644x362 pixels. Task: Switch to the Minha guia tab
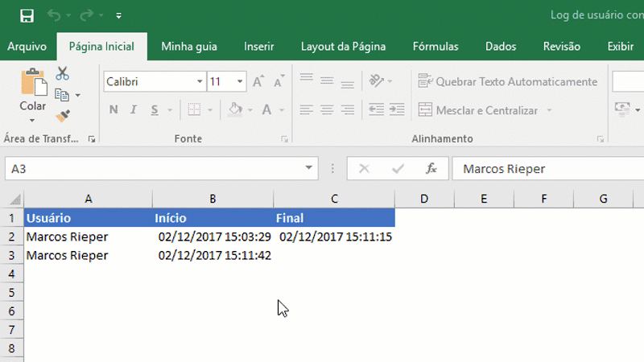coord(189,47)
